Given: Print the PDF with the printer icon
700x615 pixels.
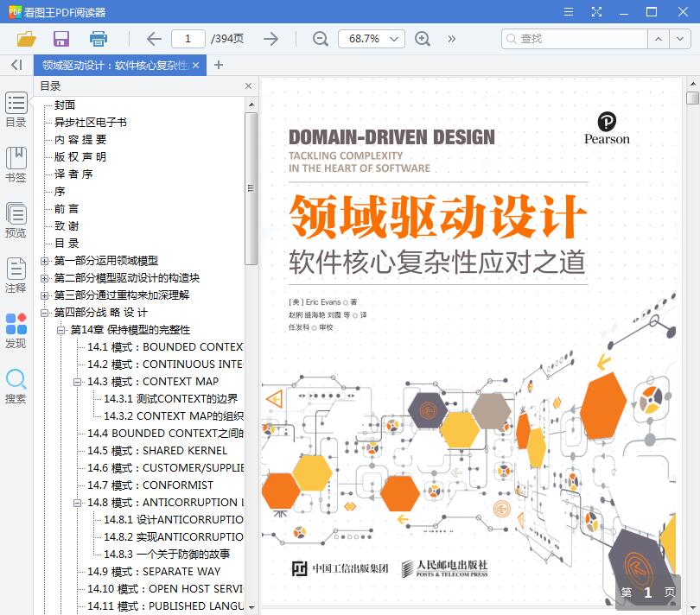Looking at the screenshot, I should 99,39.
